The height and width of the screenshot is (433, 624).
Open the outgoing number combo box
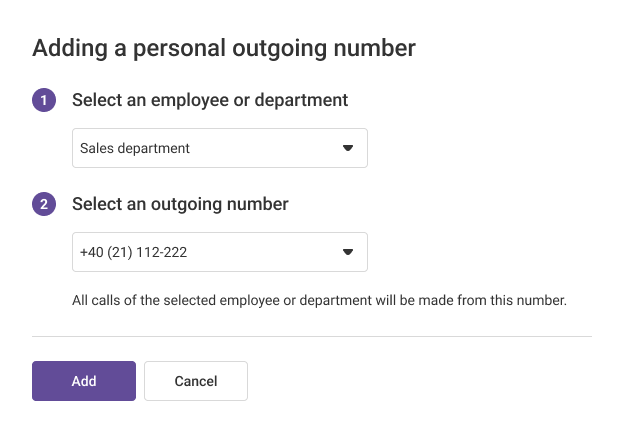coord(220,252)
